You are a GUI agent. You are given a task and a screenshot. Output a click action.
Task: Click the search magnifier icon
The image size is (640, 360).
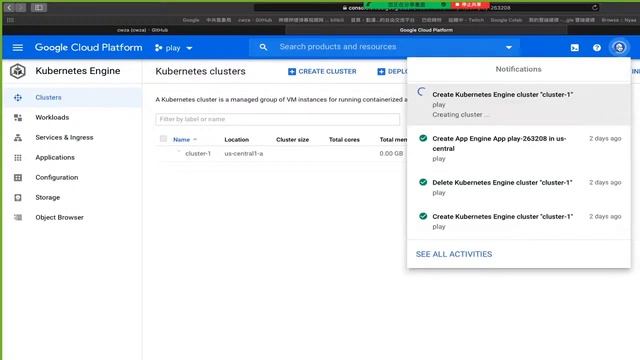(263, 47)
